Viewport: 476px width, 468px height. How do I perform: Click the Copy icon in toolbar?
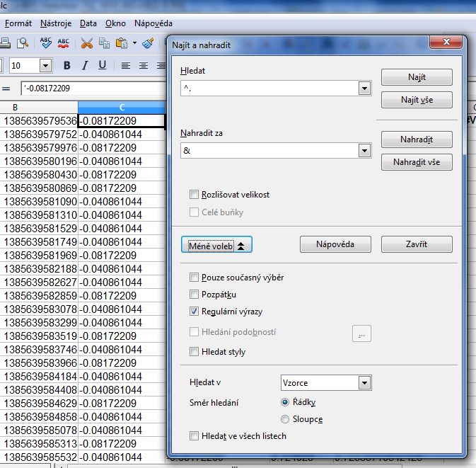click(104, 43)
